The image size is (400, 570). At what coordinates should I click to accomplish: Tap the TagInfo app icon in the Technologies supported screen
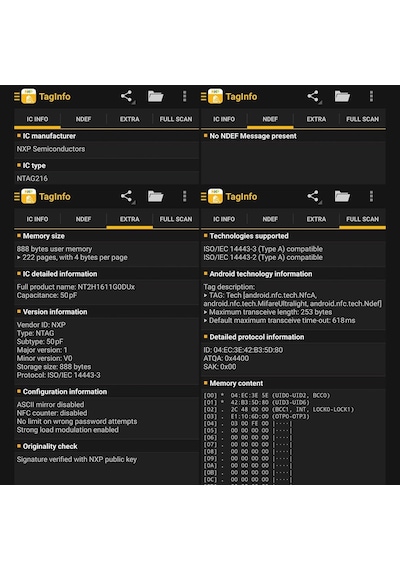[x=215, y=196]
